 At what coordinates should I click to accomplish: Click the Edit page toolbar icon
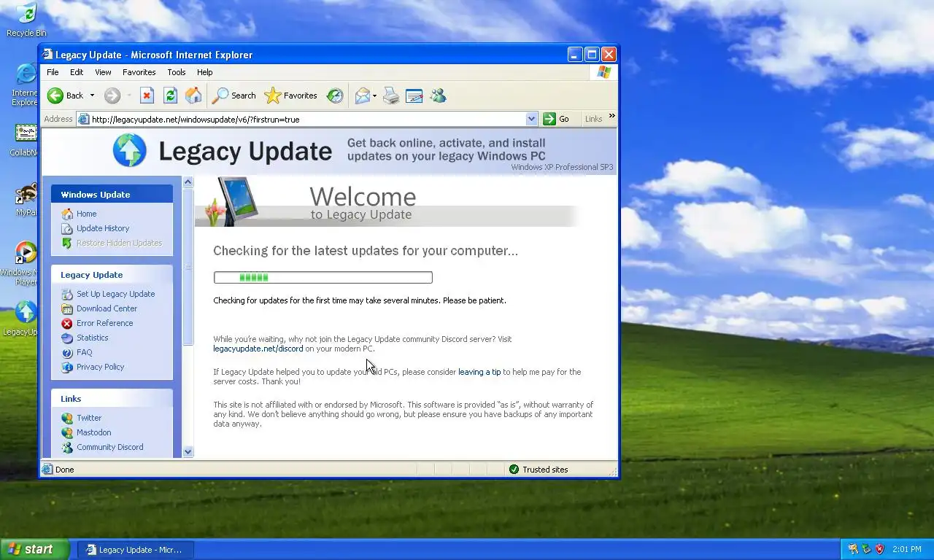click(x=414, y=96)
